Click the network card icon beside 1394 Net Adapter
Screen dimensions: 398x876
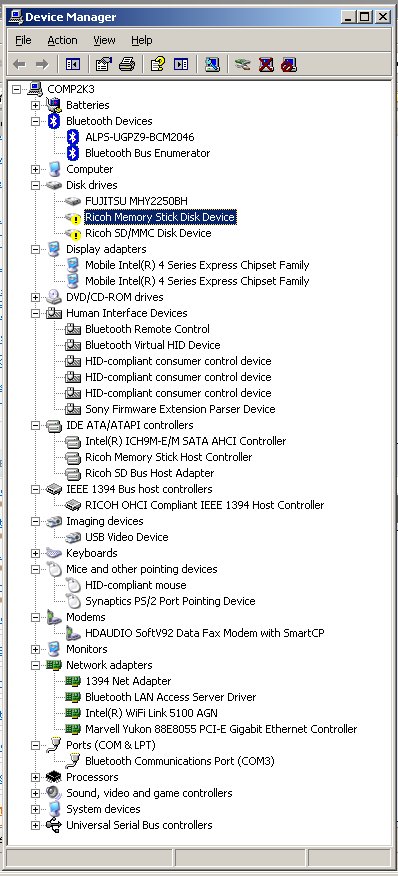[73, 682]
